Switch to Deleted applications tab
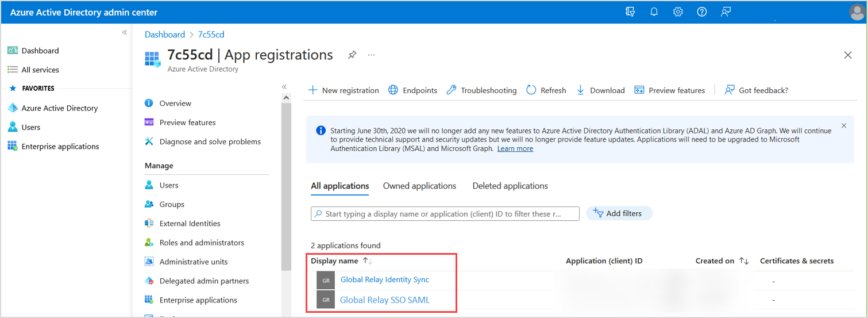 (x=510, y=186)
